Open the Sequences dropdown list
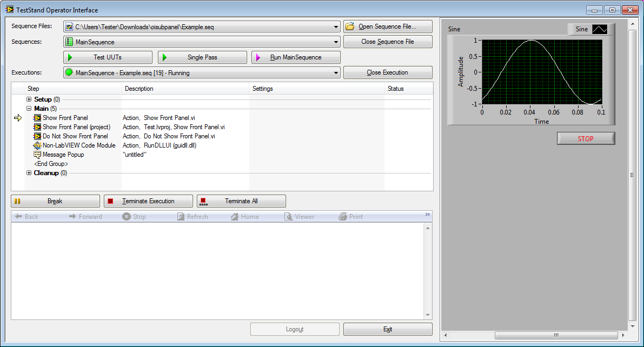 pos(336,42)
